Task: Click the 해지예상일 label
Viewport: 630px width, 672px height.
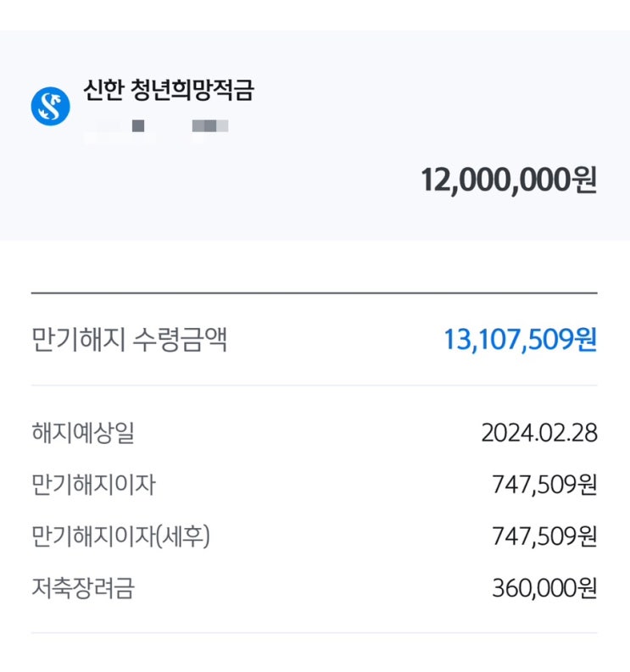Action: click(x=82, y=434)
